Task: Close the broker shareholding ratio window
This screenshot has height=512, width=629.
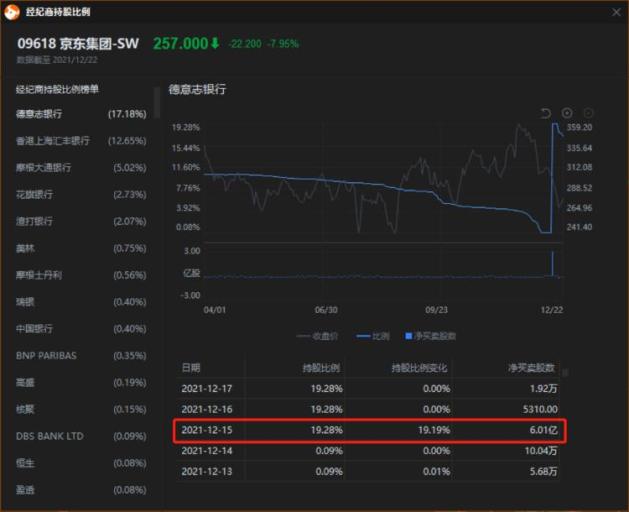Action: pyautogui.click(x=616, y=12)
